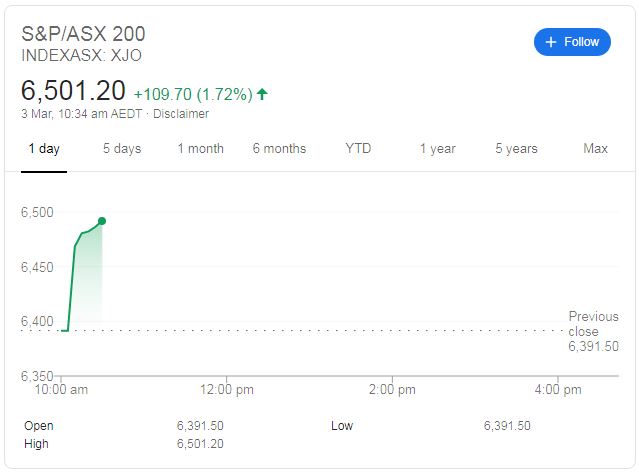Viewport: 639px width, 475px height.
Task: Follow the S&P/ASX 200 index
Action: (572, 42)
